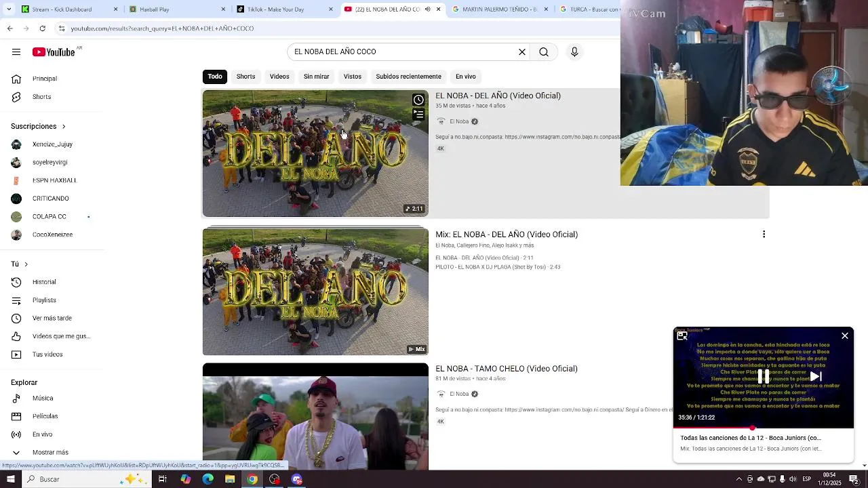The width and height of the screenshot is (868, 488).
Task: Open title EL NOBA - DEL AÑO (Video Oficial)
Action: point(498,96)
